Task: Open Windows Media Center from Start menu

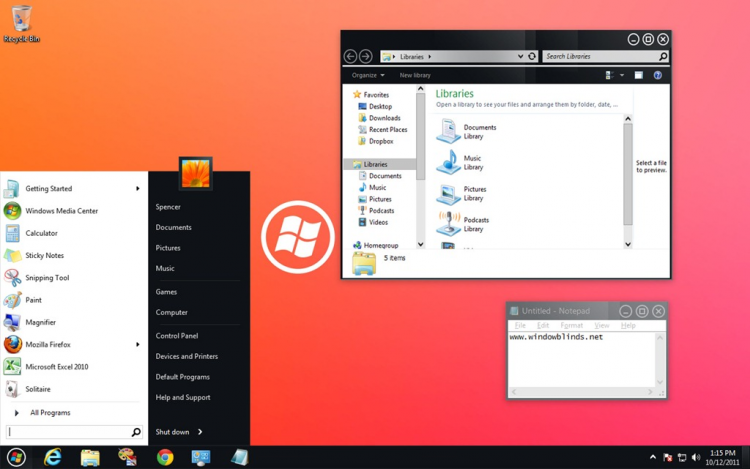Action: (61, 211)
